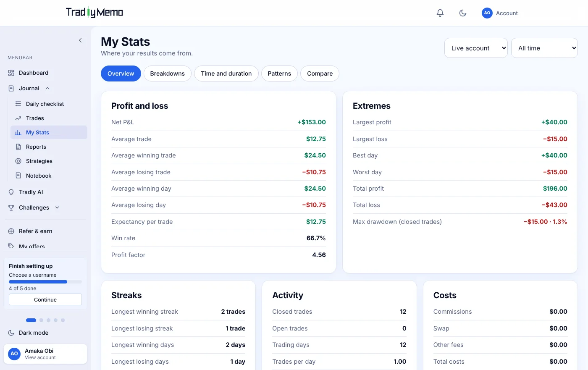This screenshot has height=370, width=588.
Task: Click the Challenges trophy icon
Action: (x=11, y=208)
